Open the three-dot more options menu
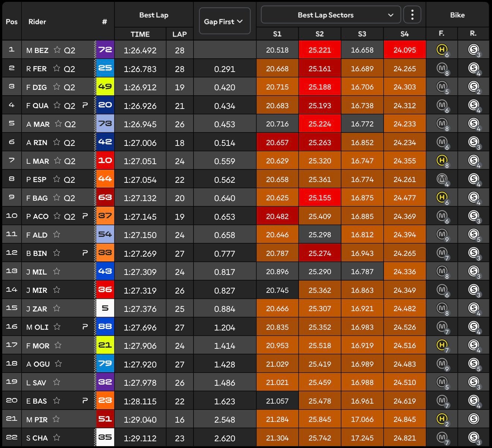This screenshot has width=492, height=448. (x=412, y=15)
